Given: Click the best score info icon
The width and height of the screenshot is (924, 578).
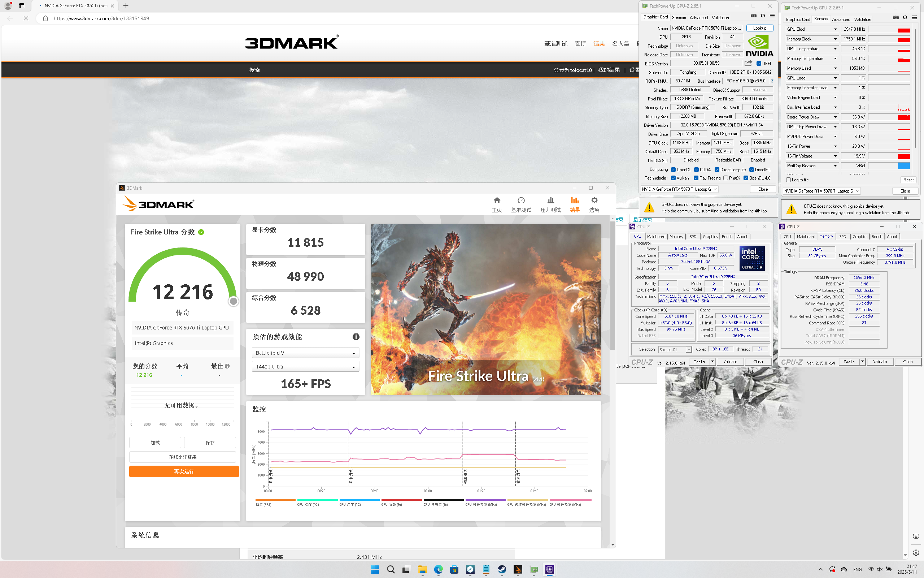Looking at the screenshot, I should coord(227,366).
